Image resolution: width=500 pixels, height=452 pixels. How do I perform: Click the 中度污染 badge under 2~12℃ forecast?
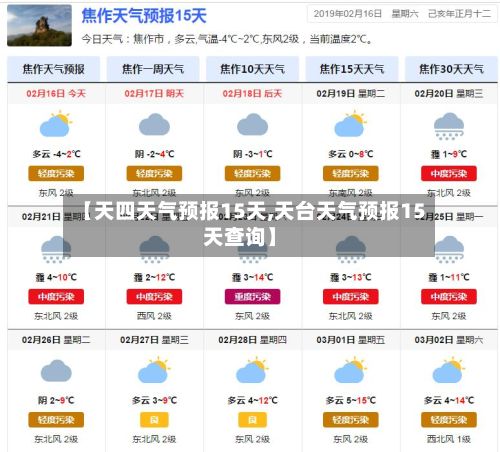click(x=154, y=297)
